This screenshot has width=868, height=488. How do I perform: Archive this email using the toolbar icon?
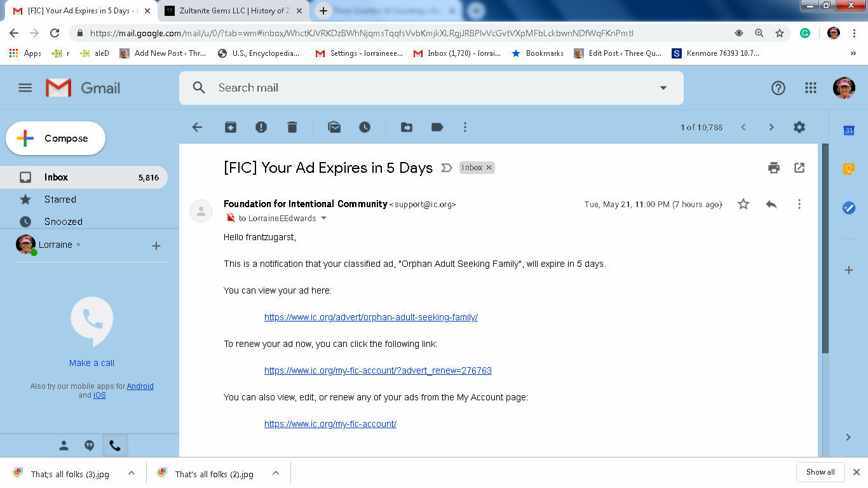click(231, 127)
